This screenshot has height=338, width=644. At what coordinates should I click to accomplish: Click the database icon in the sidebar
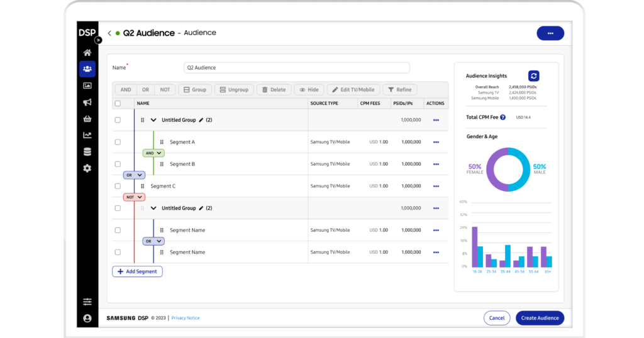(x=87, y=151)
